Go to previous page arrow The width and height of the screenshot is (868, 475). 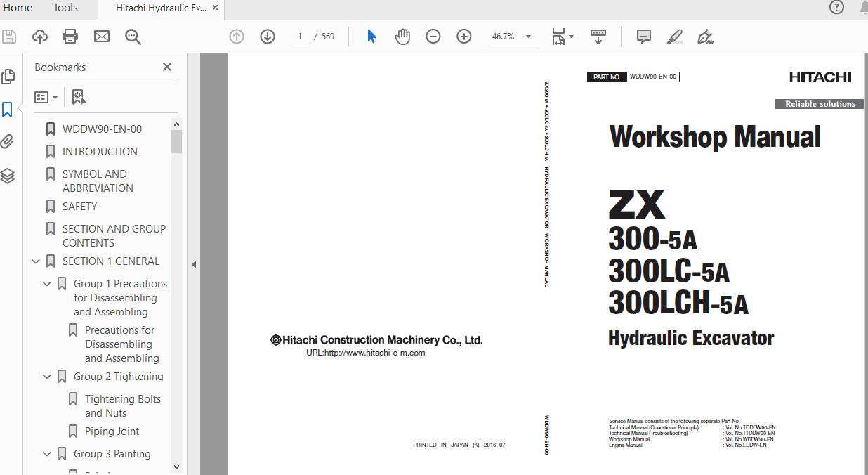[x=237, y=37]
